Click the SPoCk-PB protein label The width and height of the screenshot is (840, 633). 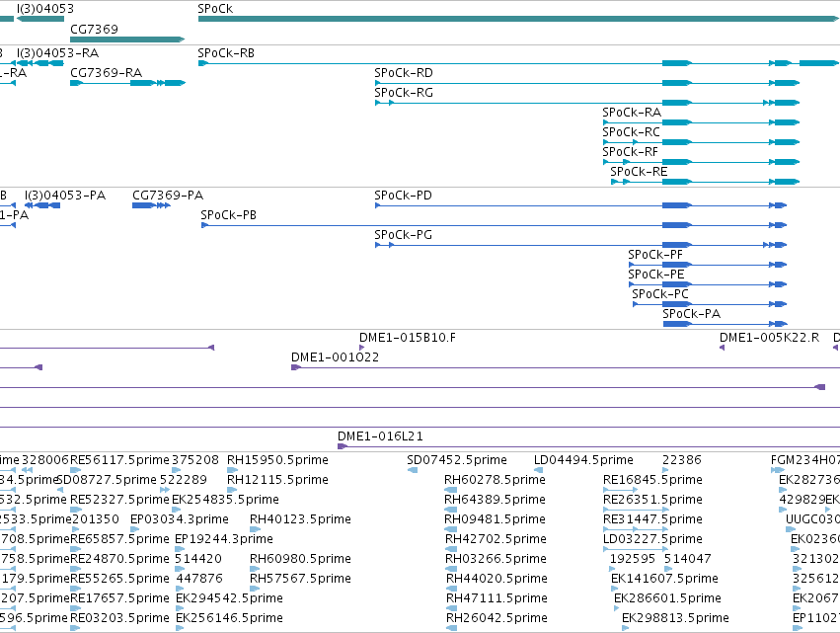pos(229,215)
